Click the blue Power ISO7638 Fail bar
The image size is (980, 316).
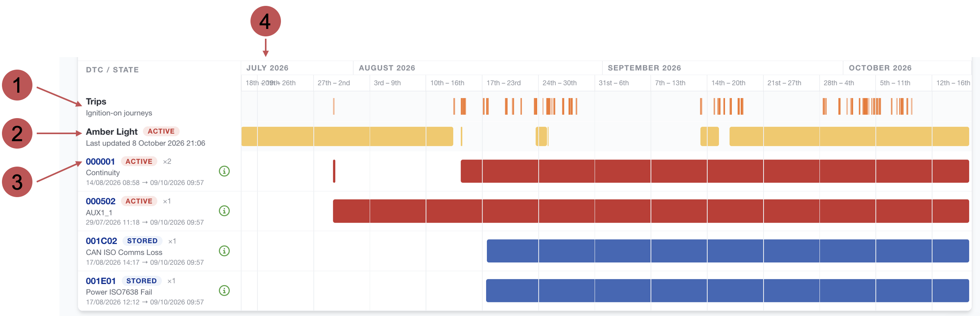[728, 291]
